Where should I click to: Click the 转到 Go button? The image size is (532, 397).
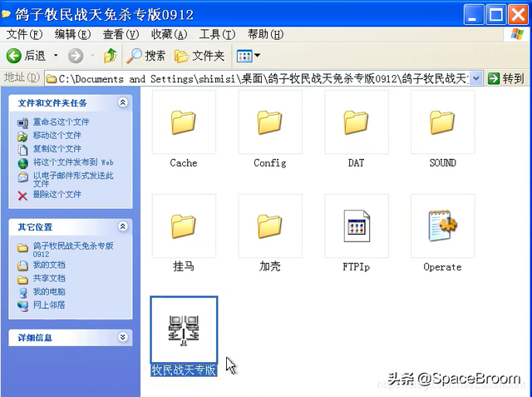point(506,79)
